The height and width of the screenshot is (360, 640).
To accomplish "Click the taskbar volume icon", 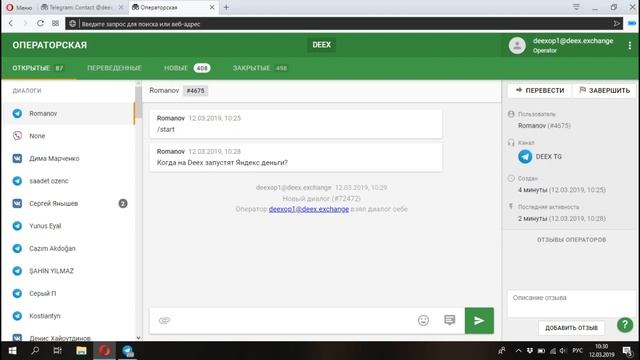I will 563,351.
